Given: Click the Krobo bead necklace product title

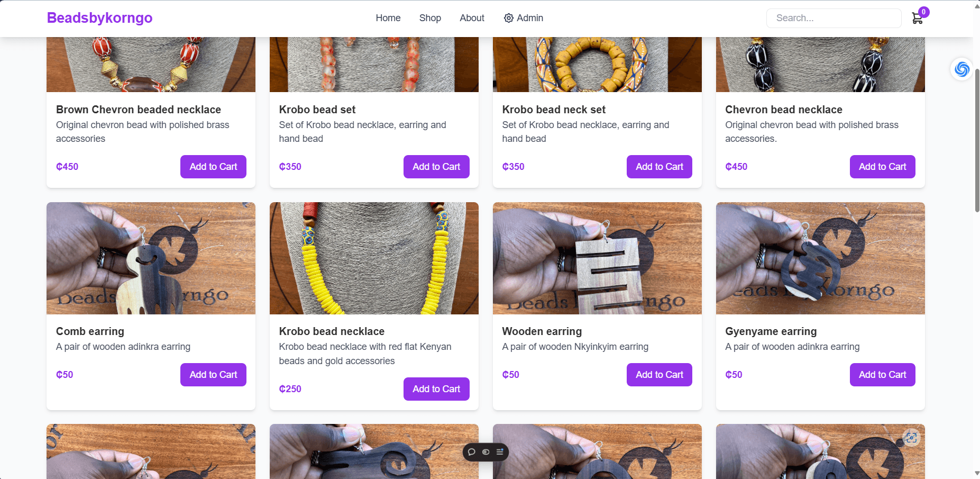Looking at the screenshot, I should point(331,331).
